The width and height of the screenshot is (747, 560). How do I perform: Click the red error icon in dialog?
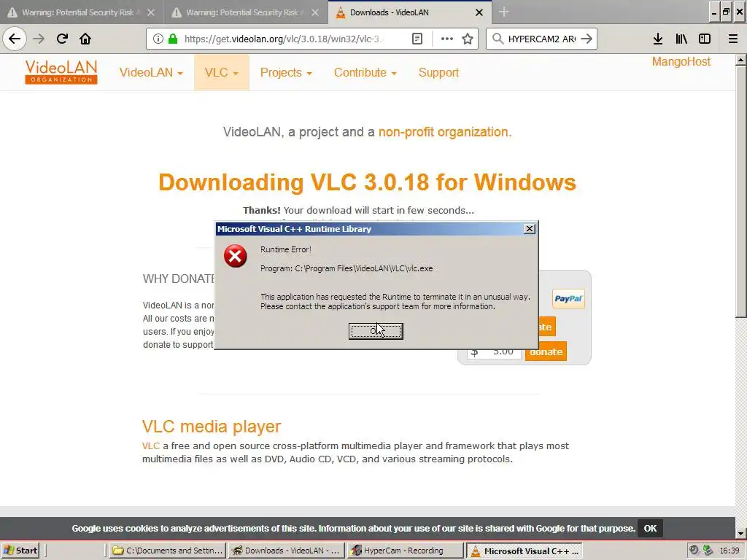click(x=236, y=256)
